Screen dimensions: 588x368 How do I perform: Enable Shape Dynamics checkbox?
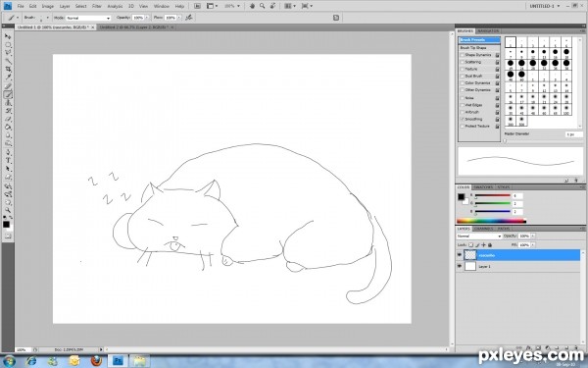tap(462, 55)
